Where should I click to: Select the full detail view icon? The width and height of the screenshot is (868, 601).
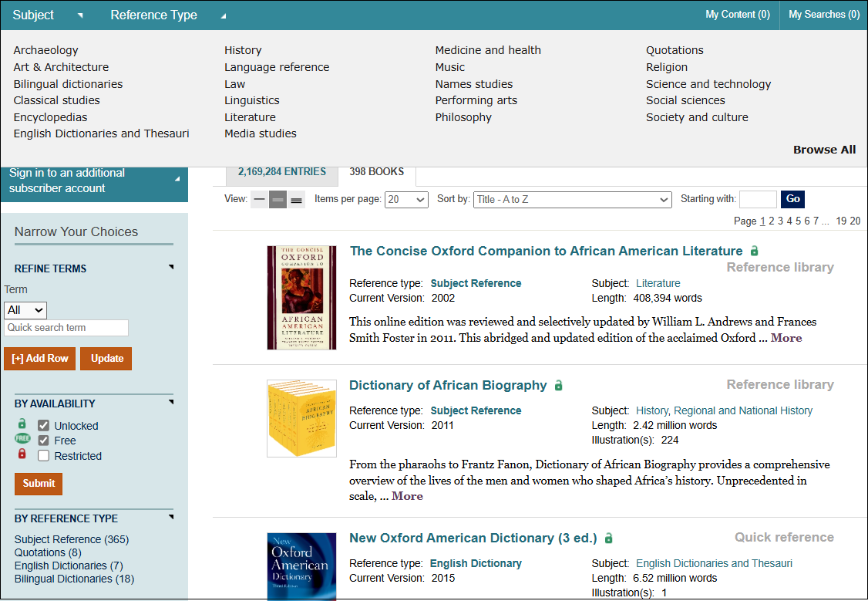(x=296, y=200)
